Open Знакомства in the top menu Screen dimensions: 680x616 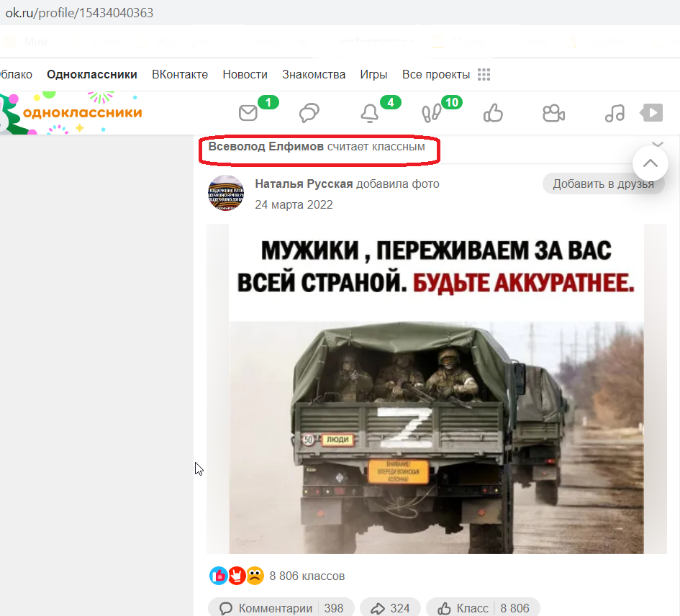[314, 75]
